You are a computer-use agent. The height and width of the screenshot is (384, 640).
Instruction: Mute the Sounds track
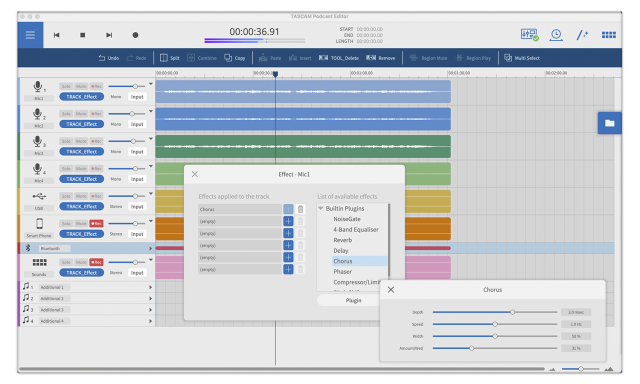(81, 262)
